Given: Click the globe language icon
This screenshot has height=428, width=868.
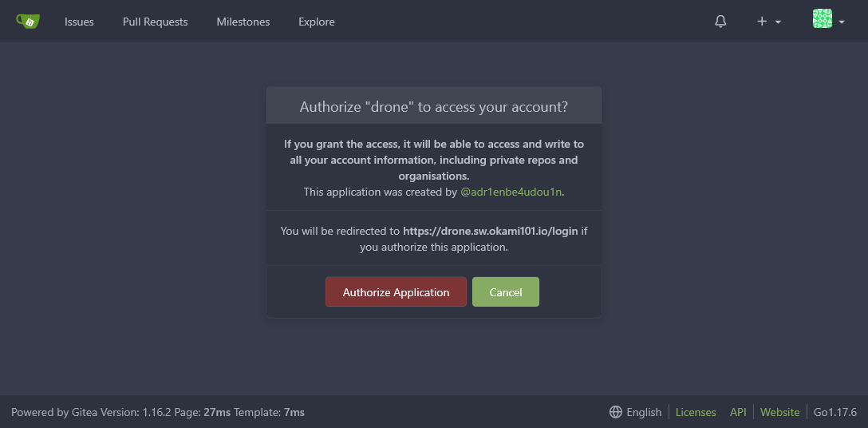Looking at the screenshot, I should (x=616, y=412).
